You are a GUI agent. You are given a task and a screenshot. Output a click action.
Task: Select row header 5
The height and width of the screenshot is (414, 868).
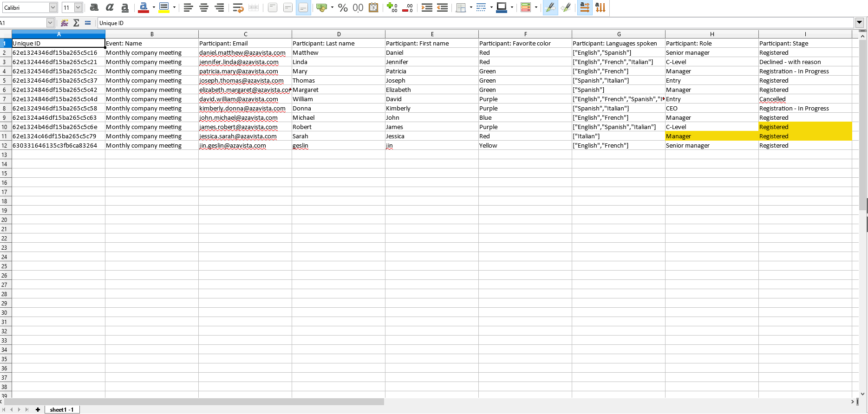(6, 80)
